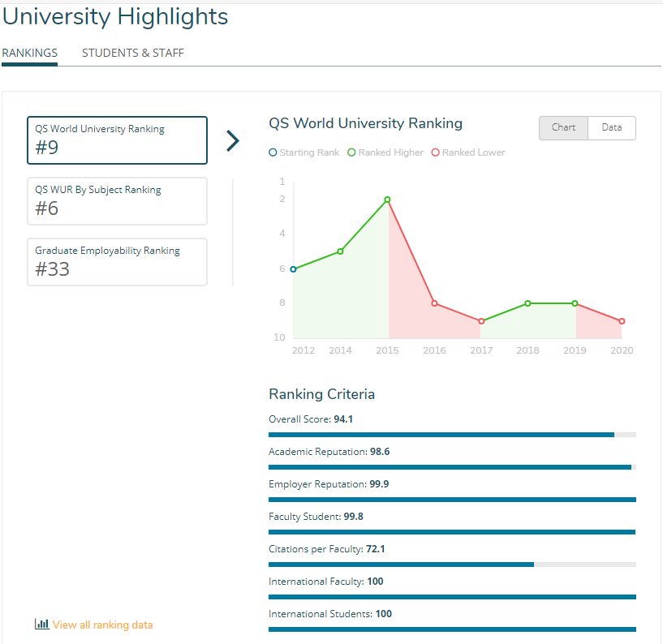Viewport: 663px width, 644px height.
Task: Switch to Chart view
Action: click(563, 127)
